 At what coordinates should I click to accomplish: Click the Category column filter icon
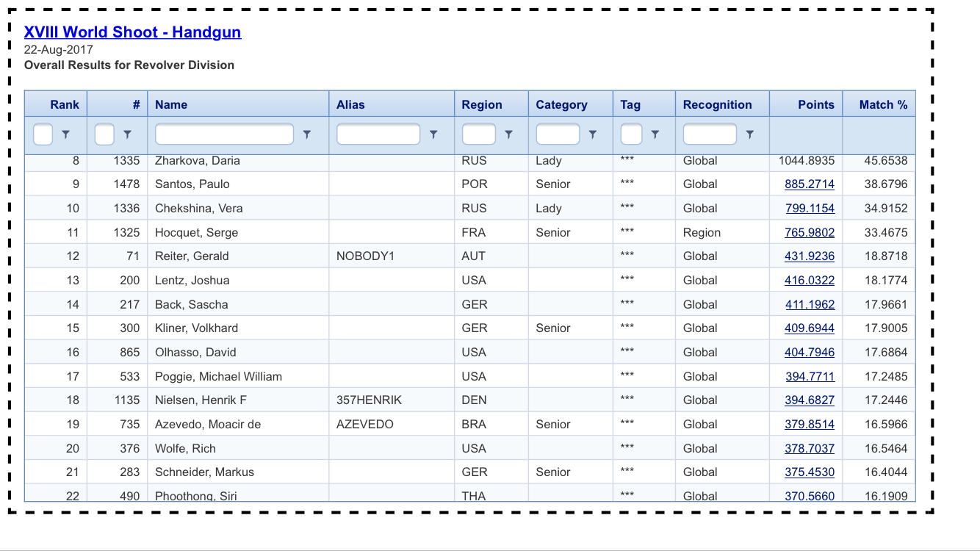coord(593,134)
